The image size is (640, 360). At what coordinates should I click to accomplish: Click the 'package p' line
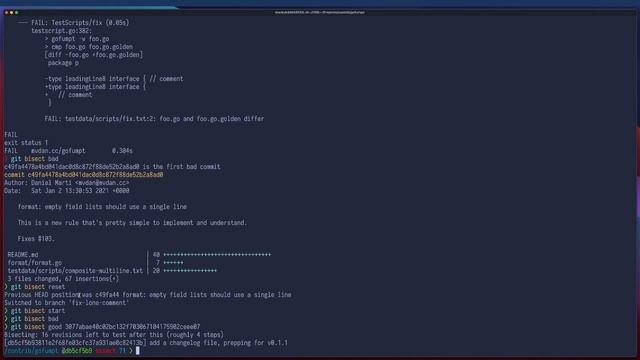click(63, 63)
